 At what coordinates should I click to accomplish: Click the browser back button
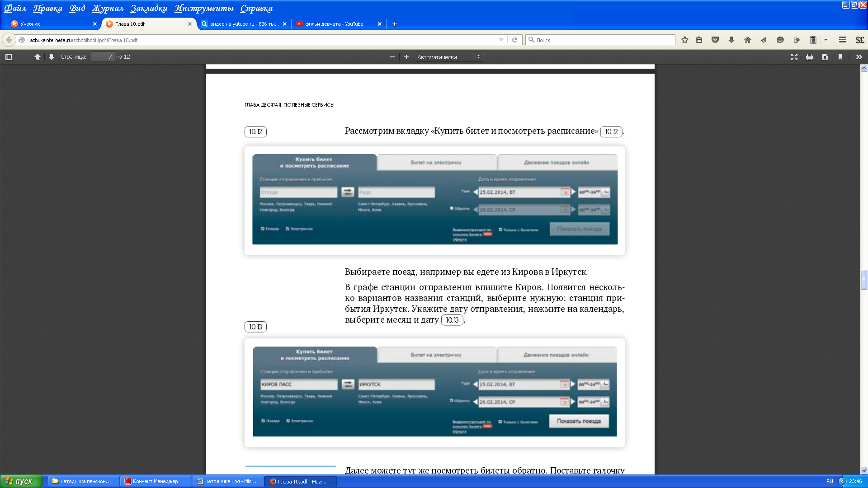click(x=9, y=40)
